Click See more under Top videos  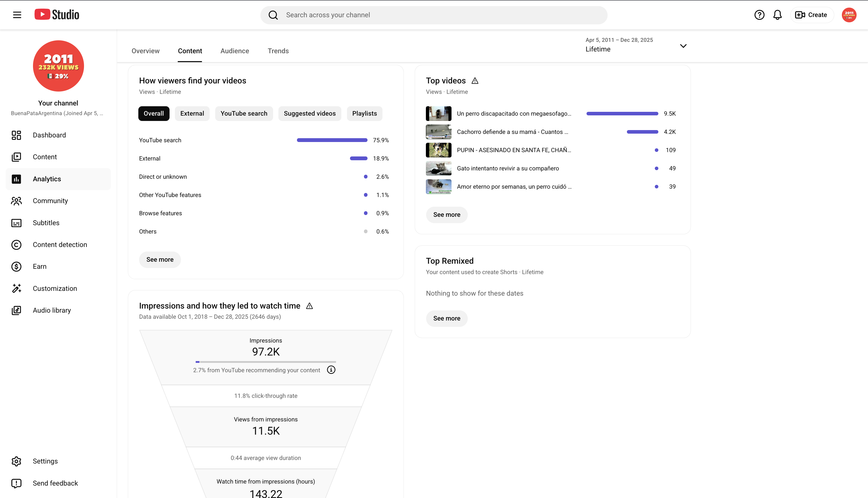click(x=447, y=215)
